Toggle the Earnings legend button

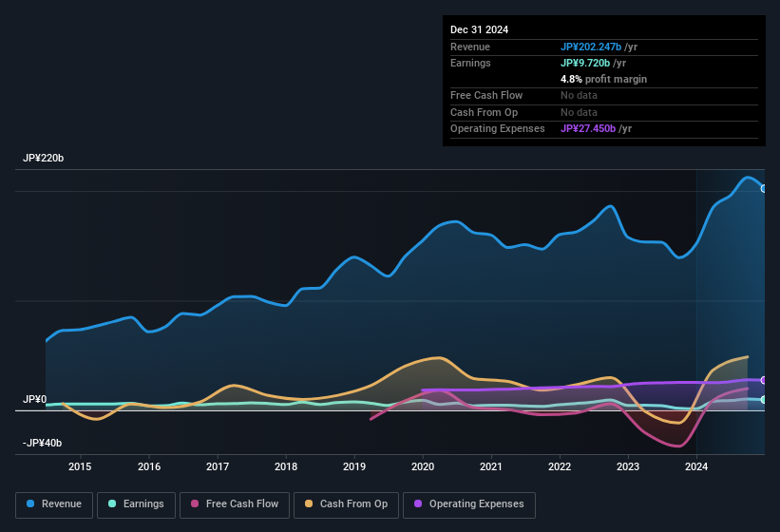pos(136,504)
